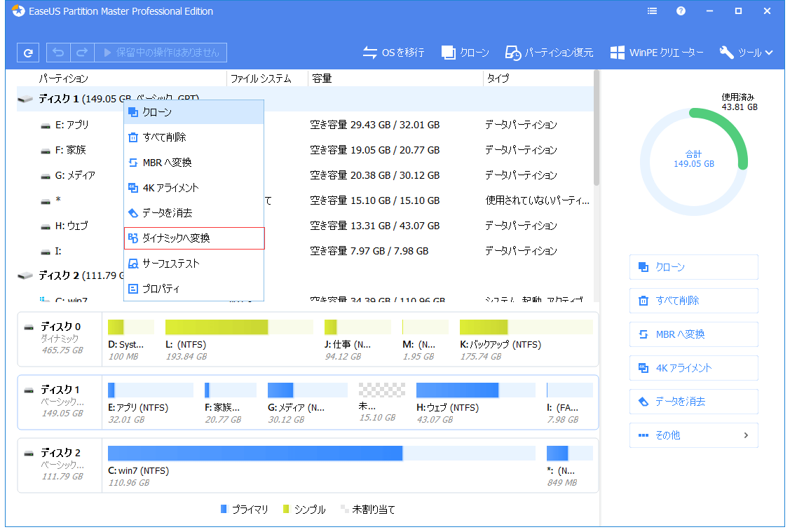The width and height of the screenshot is (790, 532).
Task: Expand the その他 panel option
Action: coord(693,435)
